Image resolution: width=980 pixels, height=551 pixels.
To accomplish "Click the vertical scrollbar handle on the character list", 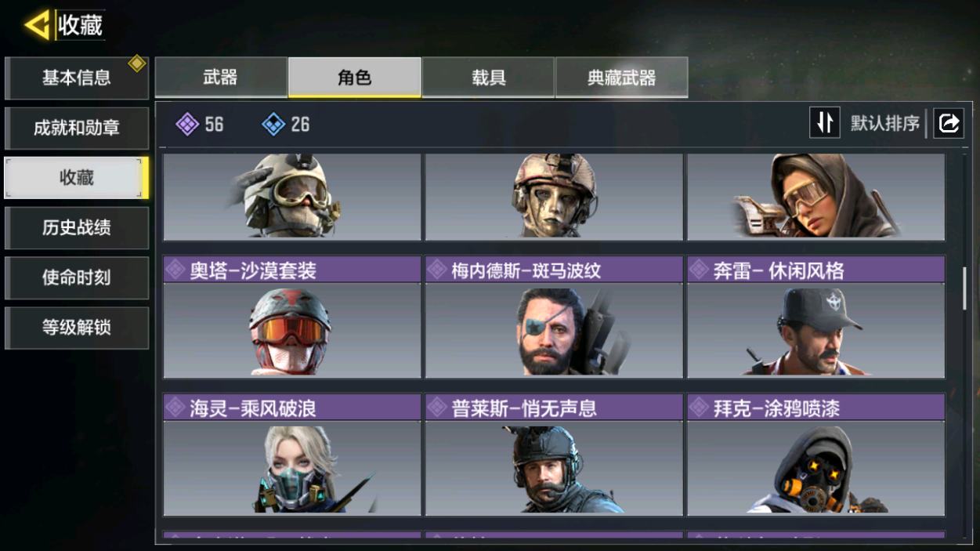I will (964, 288).
